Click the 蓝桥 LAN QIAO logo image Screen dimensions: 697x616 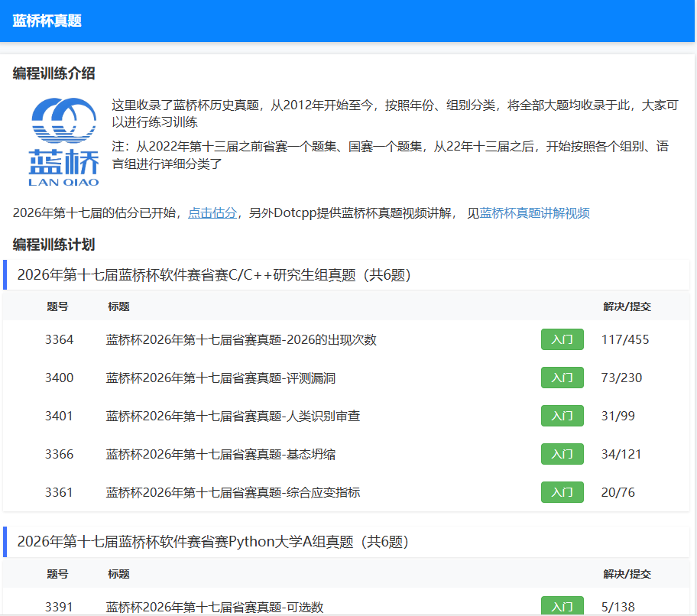pyautogui.click(x=63, y=142)
